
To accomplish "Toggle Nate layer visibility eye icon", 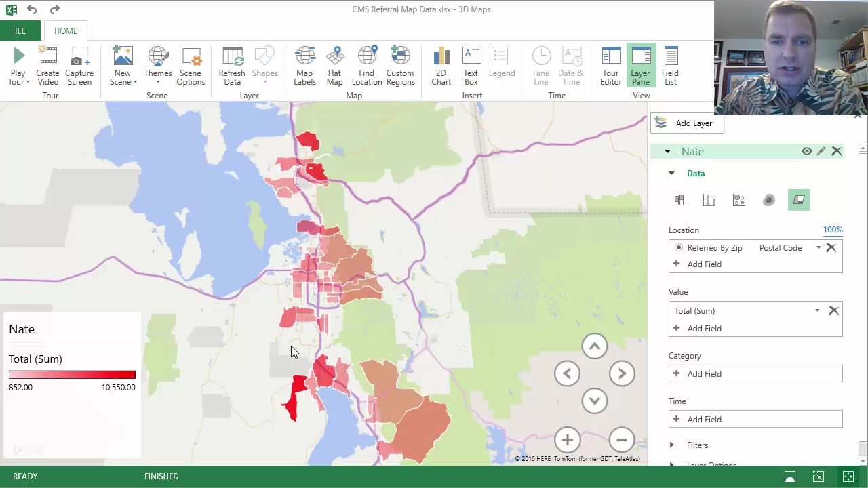I will click(x=806, y=152).
